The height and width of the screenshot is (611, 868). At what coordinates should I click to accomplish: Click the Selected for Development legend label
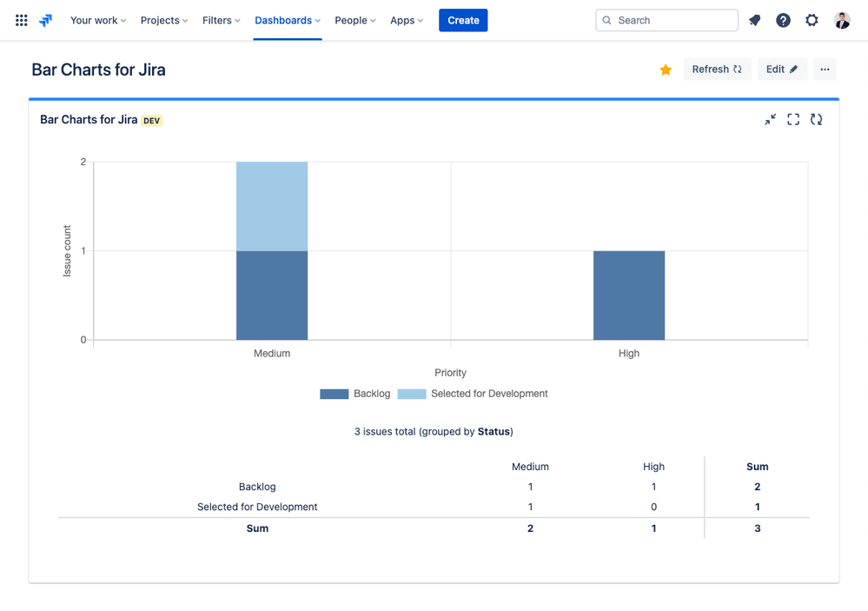click(489, 394)
